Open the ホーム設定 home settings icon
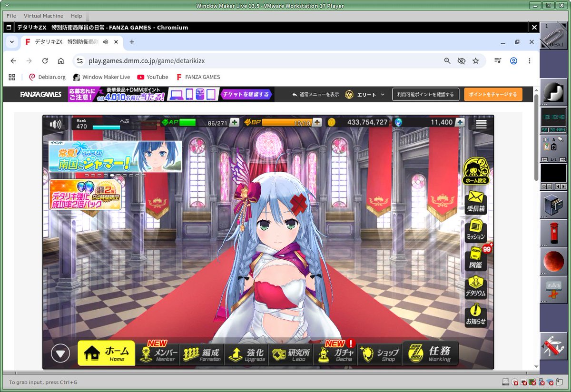This screenshot has width=571, height=392. (x=476, y=171)
